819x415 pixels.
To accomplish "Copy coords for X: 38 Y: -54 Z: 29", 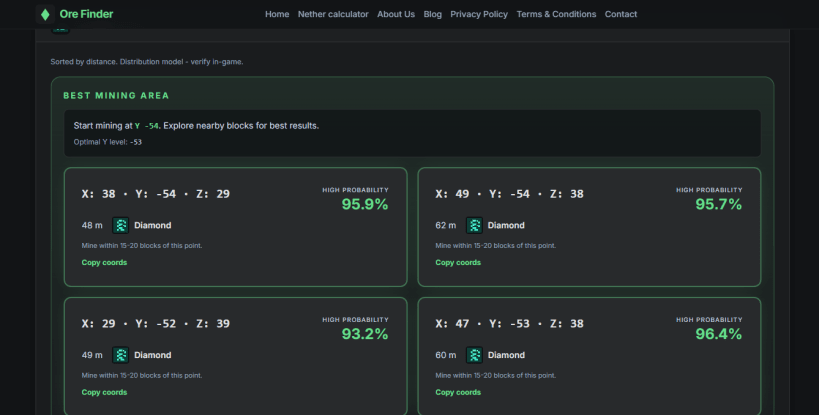I will 104,263.
